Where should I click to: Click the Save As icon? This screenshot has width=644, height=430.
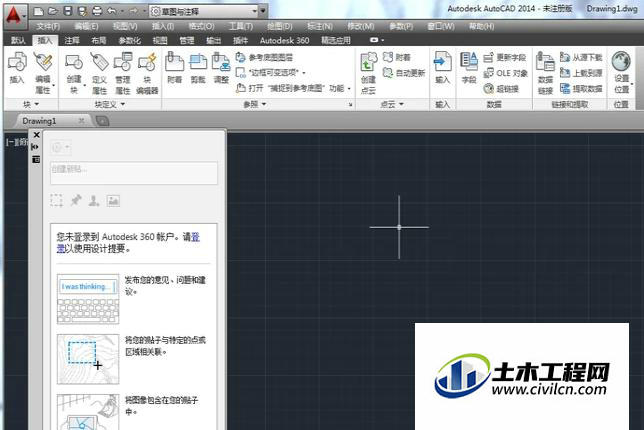click(x=82, y=11)
